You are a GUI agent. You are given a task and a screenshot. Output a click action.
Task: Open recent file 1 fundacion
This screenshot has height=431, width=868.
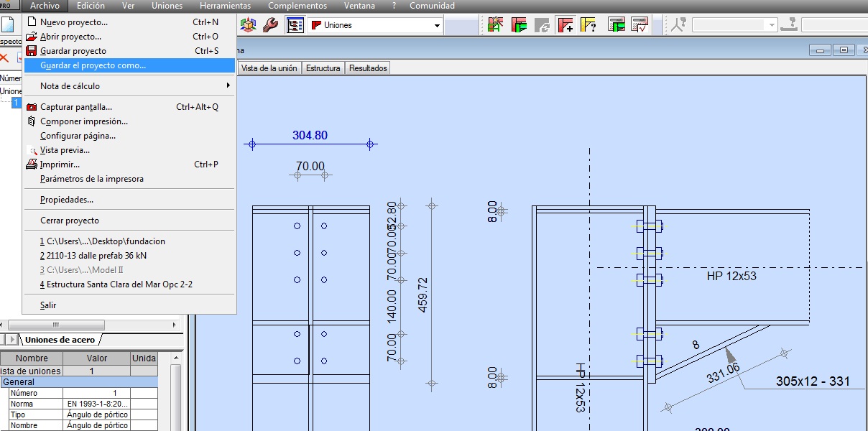[x=129, y=241]
